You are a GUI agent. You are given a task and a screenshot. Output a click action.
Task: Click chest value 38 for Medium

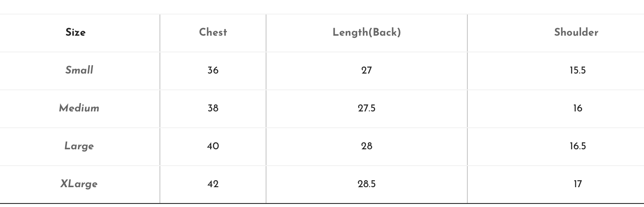pos(213,108)
